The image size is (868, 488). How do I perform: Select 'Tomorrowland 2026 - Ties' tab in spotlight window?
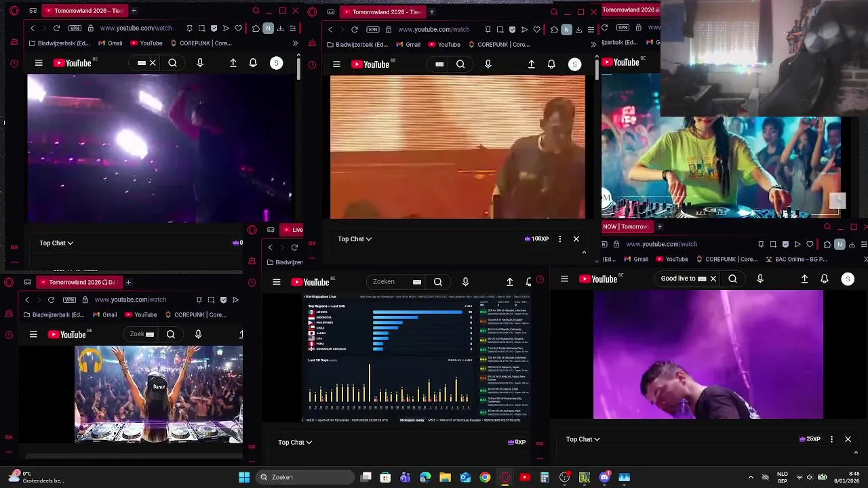coord(83,11)
